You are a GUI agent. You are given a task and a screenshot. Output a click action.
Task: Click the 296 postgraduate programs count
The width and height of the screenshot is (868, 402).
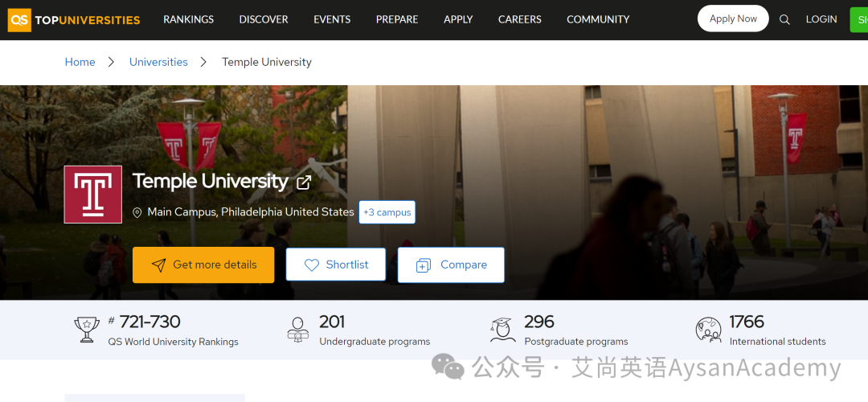[539, 322]
